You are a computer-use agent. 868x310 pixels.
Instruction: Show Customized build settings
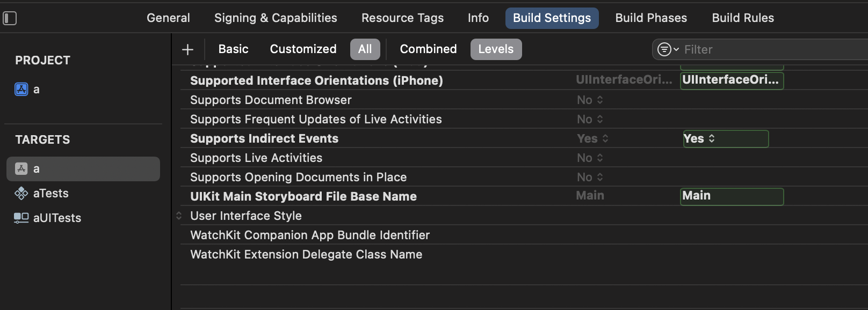tap(303, 49)
